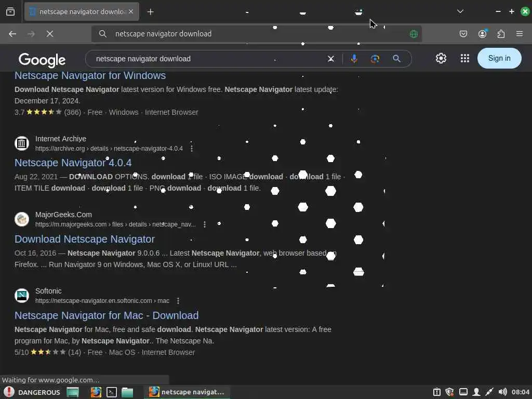Open Google quick settings gear

tap(441, 58)
